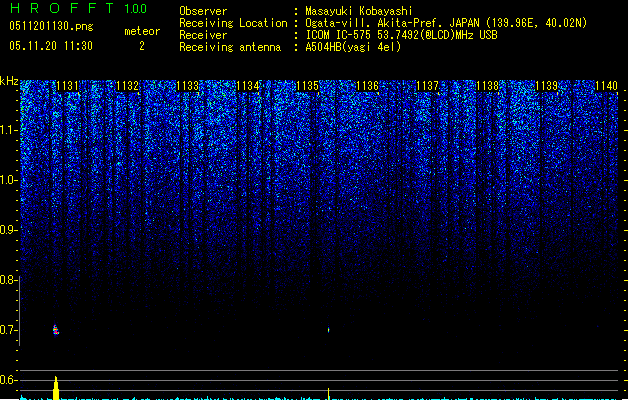Click the faint meteor echo near 1135
Viewport: 629px width, 400px height.
tap(329, 330)
